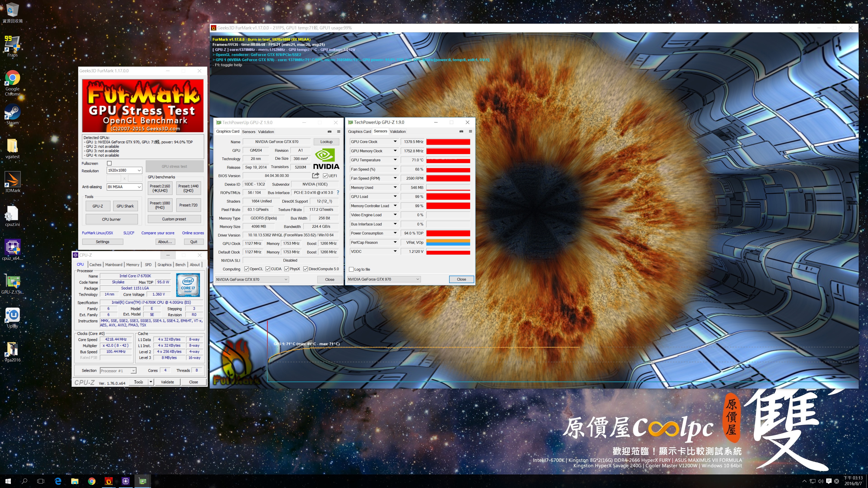The image size is (868, 488).
Task: Switch to the Bench tab in CPU-Z
Action: tap(180, 265)
